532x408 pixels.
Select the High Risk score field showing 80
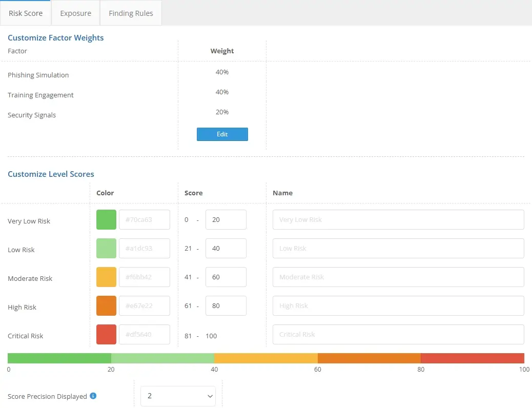(226, 306)
